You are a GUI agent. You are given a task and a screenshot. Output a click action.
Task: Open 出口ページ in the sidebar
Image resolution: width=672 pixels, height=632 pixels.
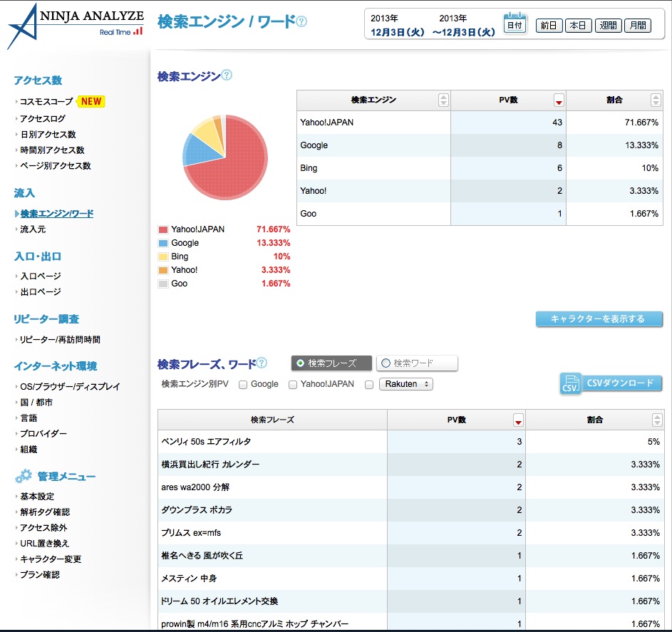(41, 292)
